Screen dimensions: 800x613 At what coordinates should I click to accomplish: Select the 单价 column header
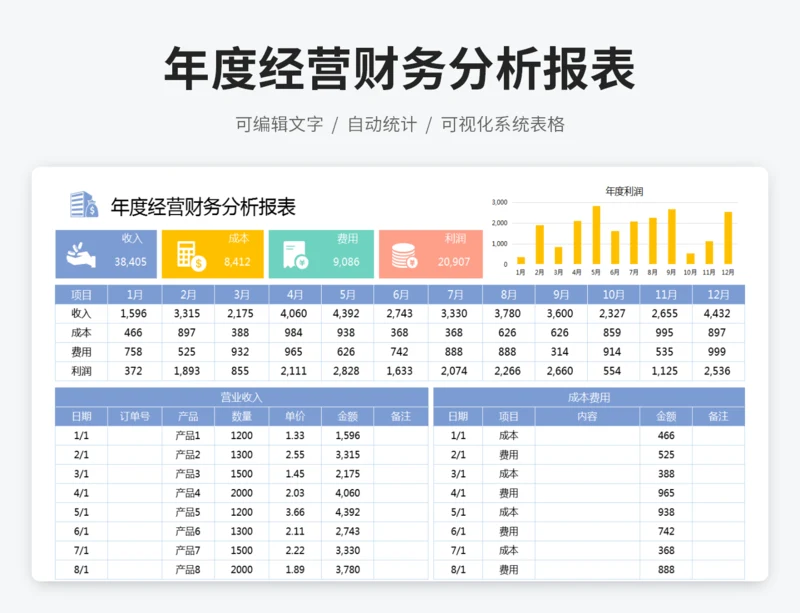(295, 416)
